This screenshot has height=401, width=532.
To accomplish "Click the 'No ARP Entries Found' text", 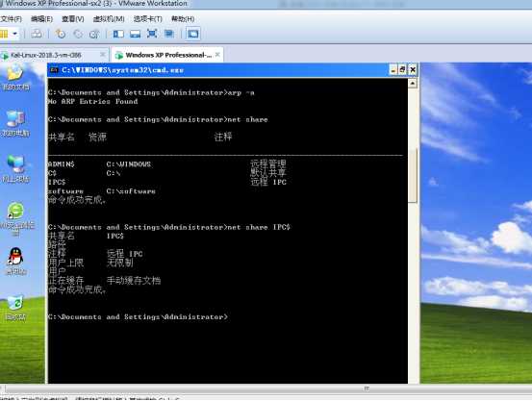I will click(92, 101).
